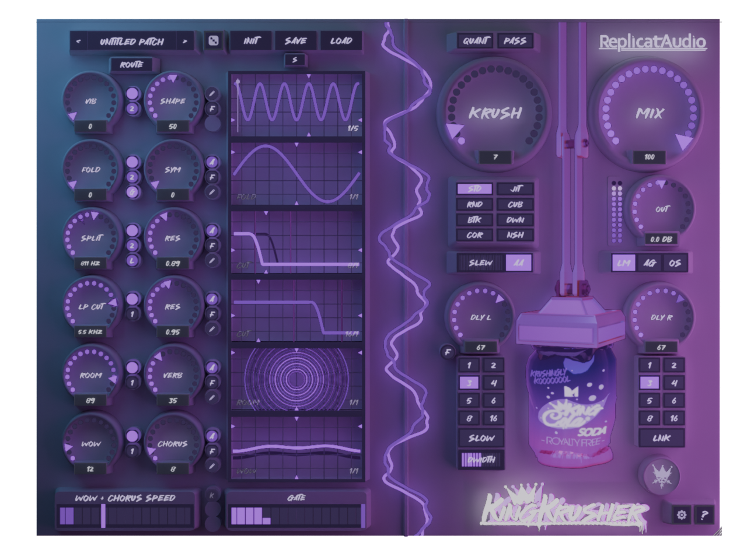747x560 pixels.
Task: Go to previous patch with left arrow
Action: click(x=78, y=41)
